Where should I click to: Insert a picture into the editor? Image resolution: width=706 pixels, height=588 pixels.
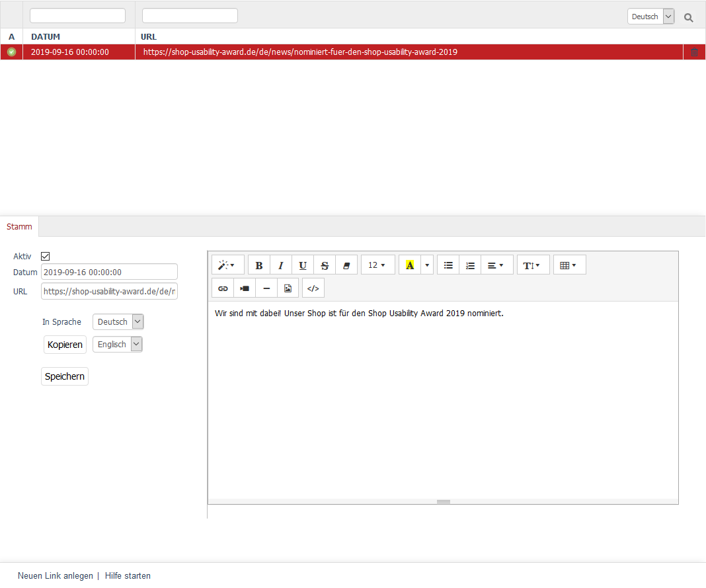coord(288,288)
